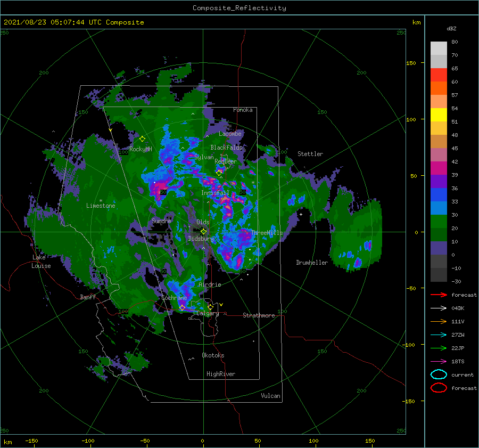Click the RedDeer city label
479x448 pixels.
[x=226, y=161]
